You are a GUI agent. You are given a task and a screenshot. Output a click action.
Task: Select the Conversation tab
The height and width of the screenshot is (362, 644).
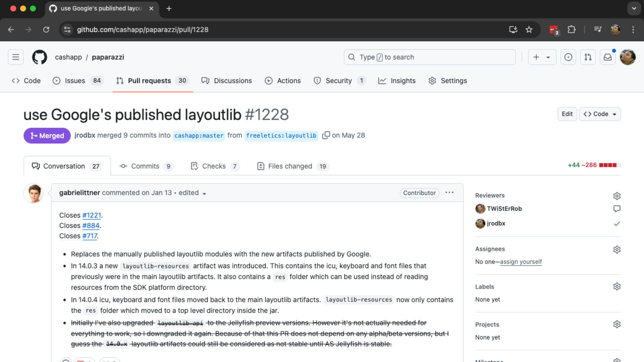point(67,166)
